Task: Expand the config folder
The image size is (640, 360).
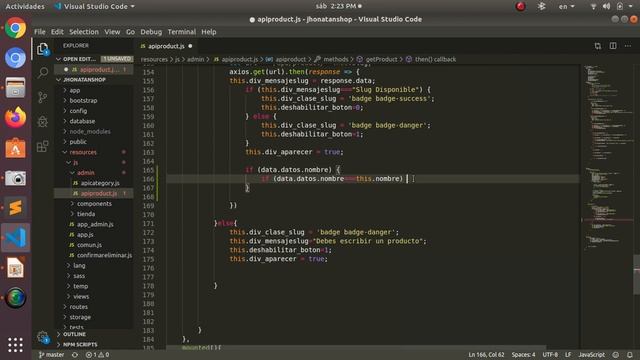Action: (x=78, y=111)
